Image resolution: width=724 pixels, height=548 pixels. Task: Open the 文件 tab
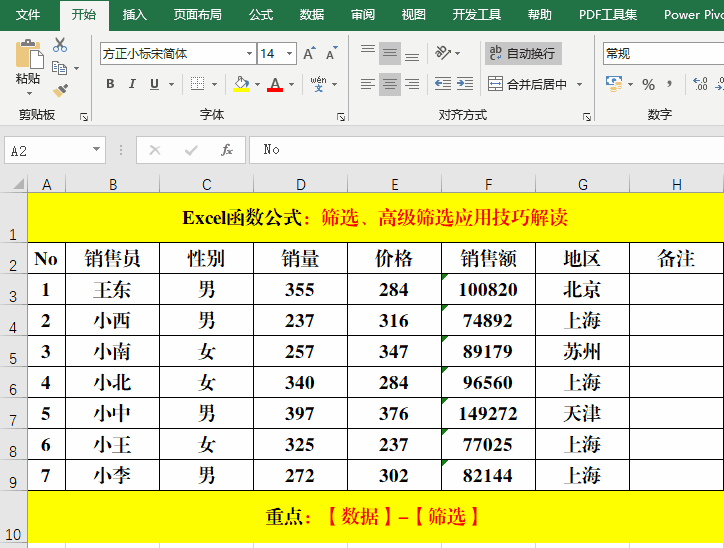point(28,15)
